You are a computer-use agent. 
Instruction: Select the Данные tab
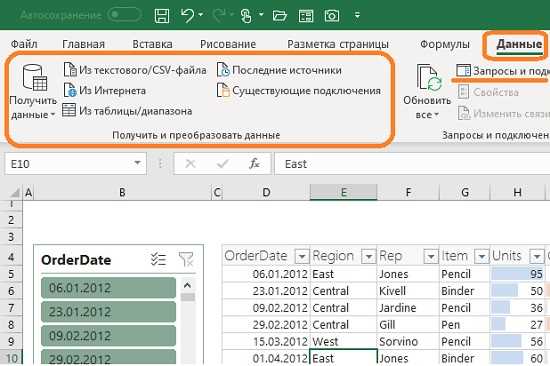(x=519, y=44)
